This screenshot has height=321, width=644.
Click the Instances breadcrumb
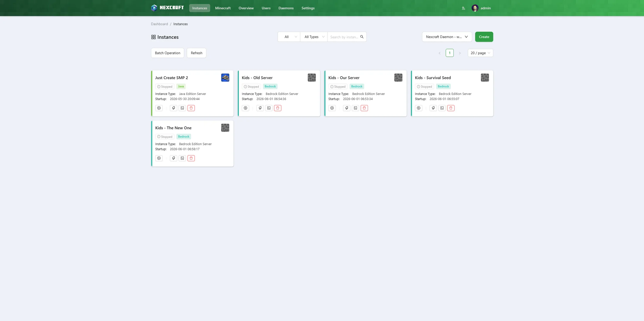tap(180, 24)
